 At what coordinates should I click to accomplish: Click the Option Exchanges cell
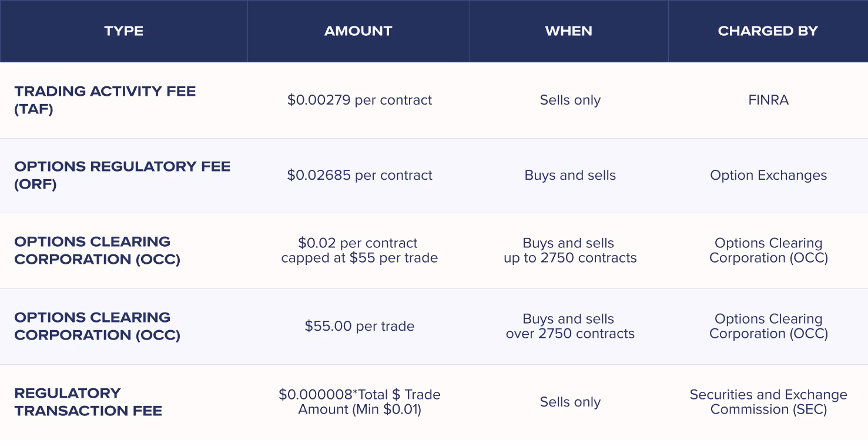click(x=768, y=175)
